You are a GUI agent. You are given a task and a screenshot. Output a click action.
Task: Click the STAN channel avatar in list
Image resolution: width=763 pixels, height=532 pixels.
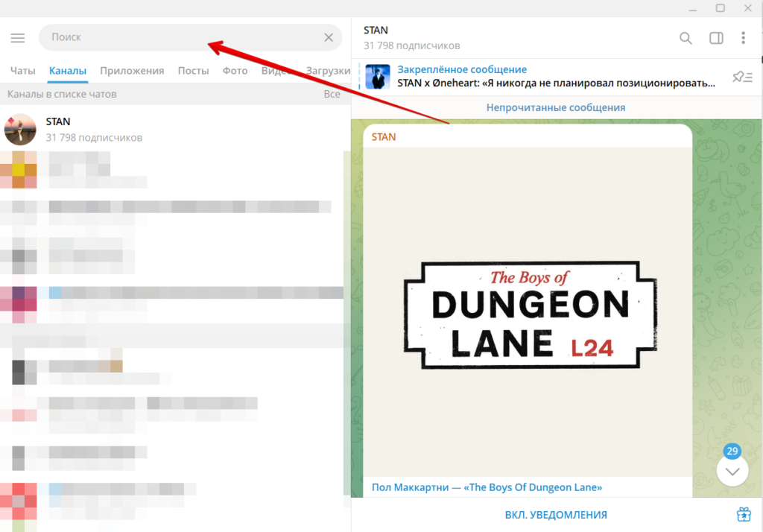20,130
